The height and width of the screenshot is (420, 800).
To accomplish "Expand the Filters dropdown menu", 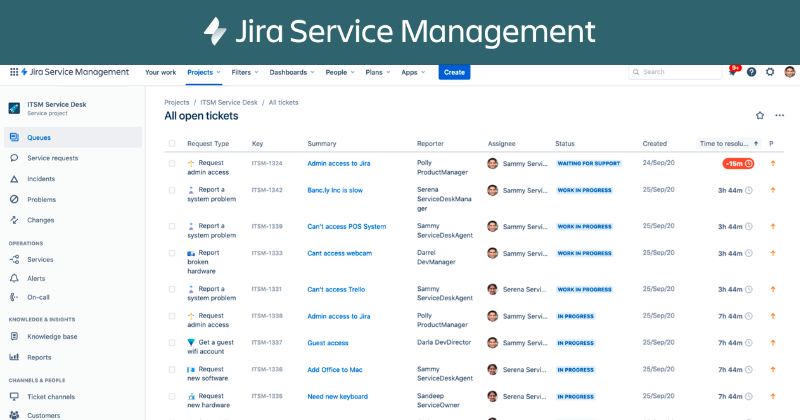I will point(245,72).
